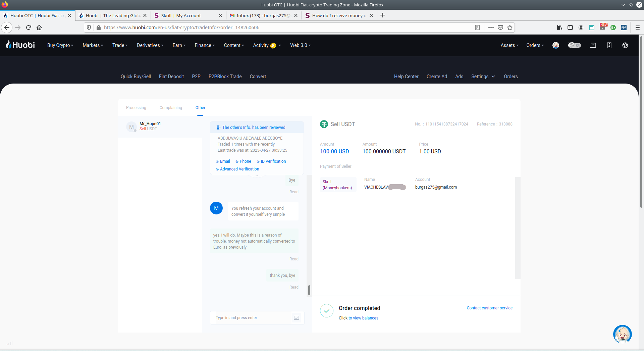The height and width of the screenshot is (351, 644).
Task: Open the app download icon in header
Action: (609, 45)
